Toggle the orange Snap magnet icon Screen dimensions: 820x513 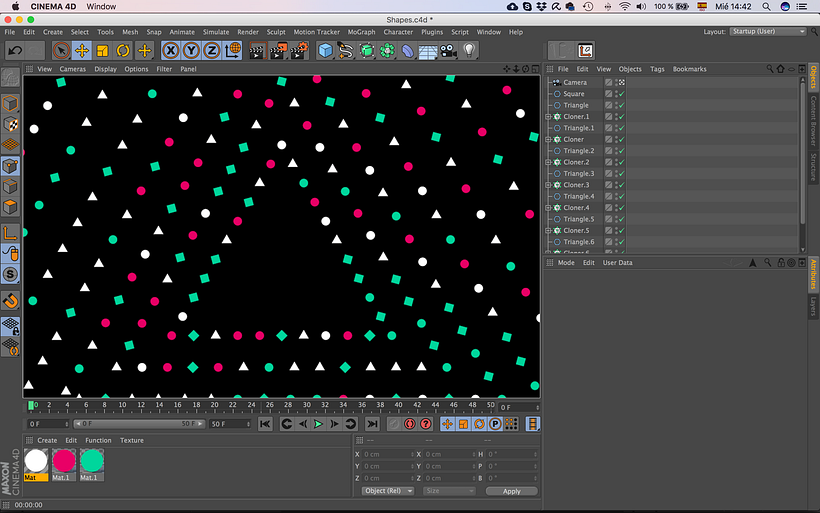click(x=10, y=301)
